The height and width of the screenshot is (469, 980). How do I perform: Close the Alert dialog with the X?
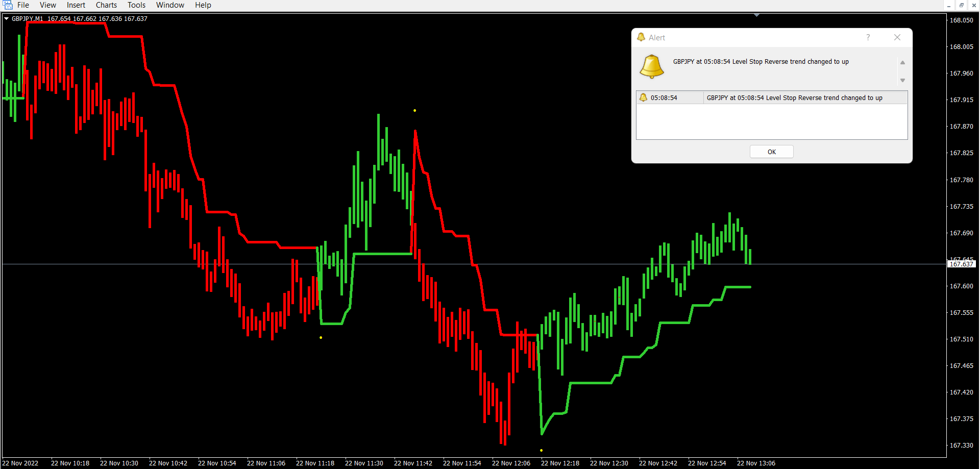coord(897,37)
